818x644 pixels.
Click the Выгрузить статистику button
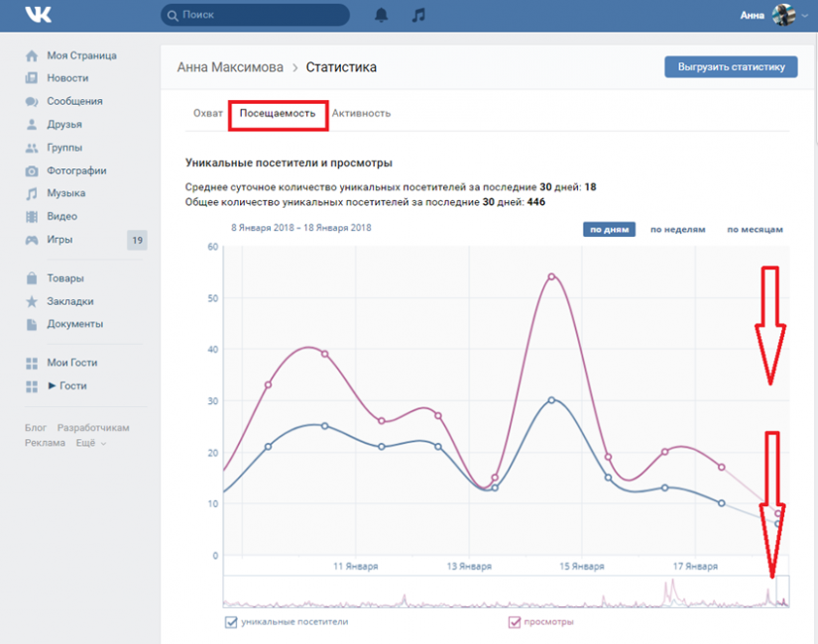click(x=730, y=66)
